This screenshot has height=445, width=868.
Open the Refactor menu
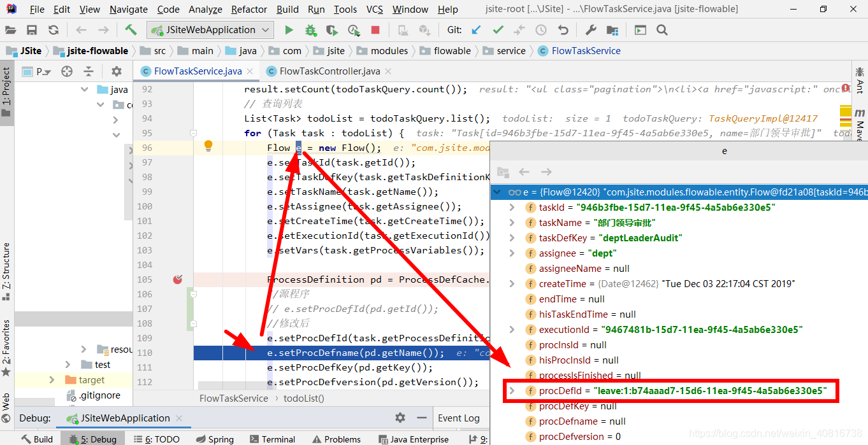(x=249, y=10)
